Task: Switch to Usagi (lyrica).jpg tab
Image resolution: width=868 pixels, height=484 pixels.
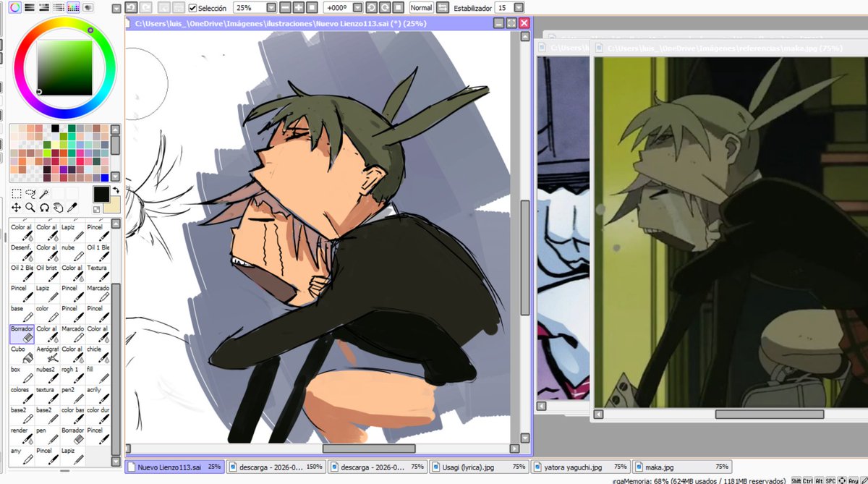Action: click(479, 467)
